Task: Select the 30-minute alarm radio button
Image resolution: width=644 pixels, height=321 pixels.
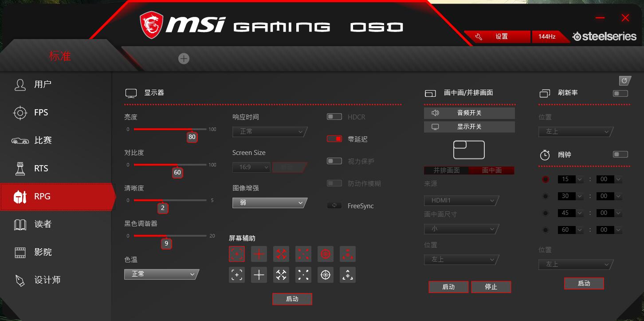Action: click(x=545, y=196)
